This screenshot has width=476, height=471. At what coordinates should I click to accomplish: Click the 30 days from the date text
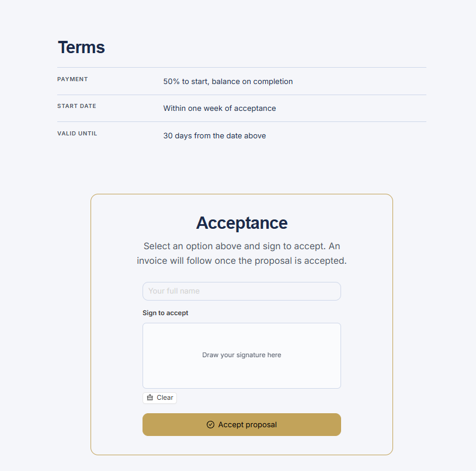(214, 135)
